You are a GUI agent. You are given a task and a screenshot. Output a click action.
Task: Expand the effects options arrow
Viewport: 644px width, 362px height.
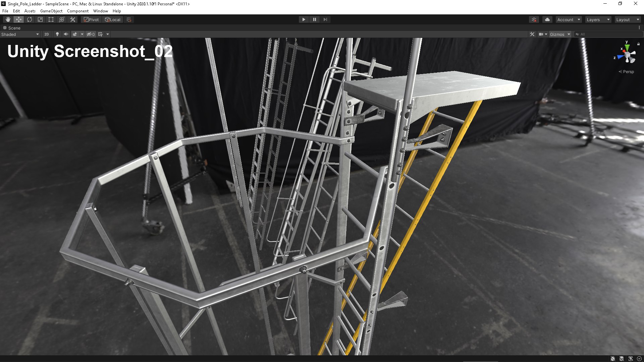(82, 34)
